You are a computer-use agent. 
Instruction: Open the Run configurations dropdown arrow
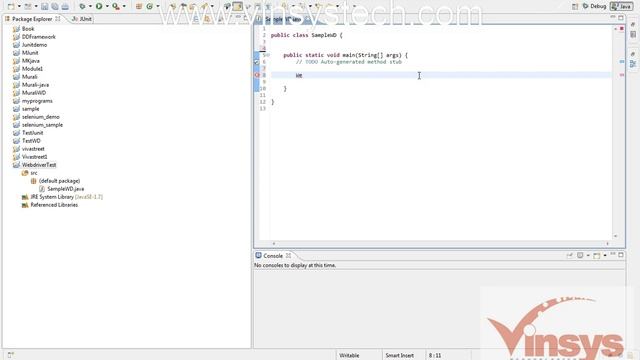coord(107,6)
